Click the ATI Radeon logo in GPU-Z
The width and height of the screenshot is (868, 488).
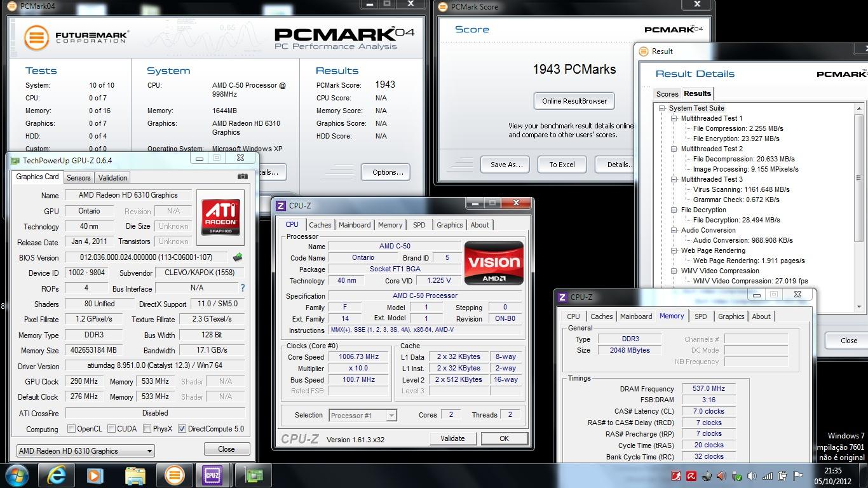click(220, 216)
